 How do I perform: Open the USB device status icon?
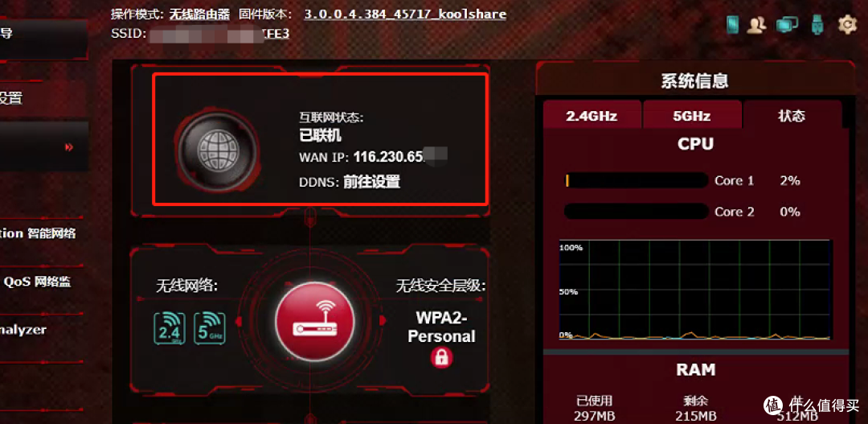tap(817, 24)
